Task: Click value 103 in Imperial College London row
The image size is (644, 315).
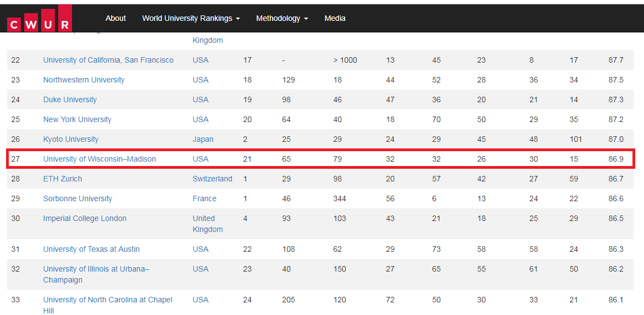Action: pos(340,218)
